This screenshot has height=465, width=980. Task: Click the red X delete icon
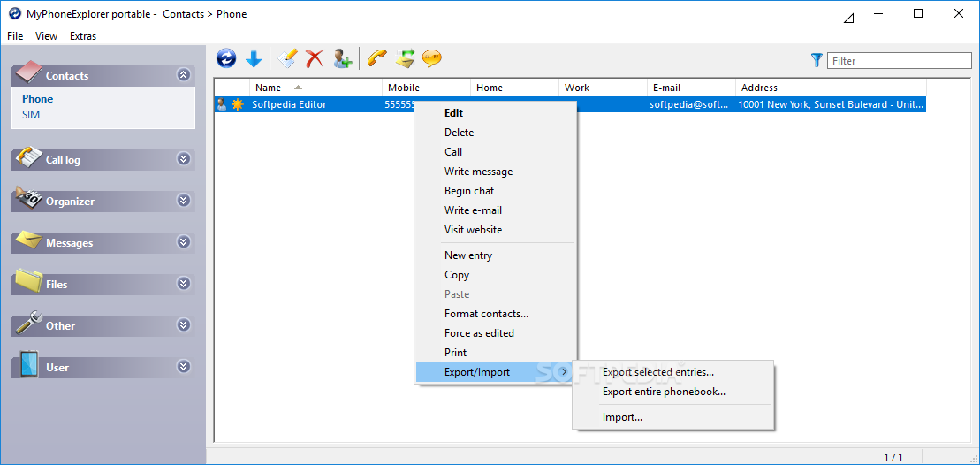[315, 58]
